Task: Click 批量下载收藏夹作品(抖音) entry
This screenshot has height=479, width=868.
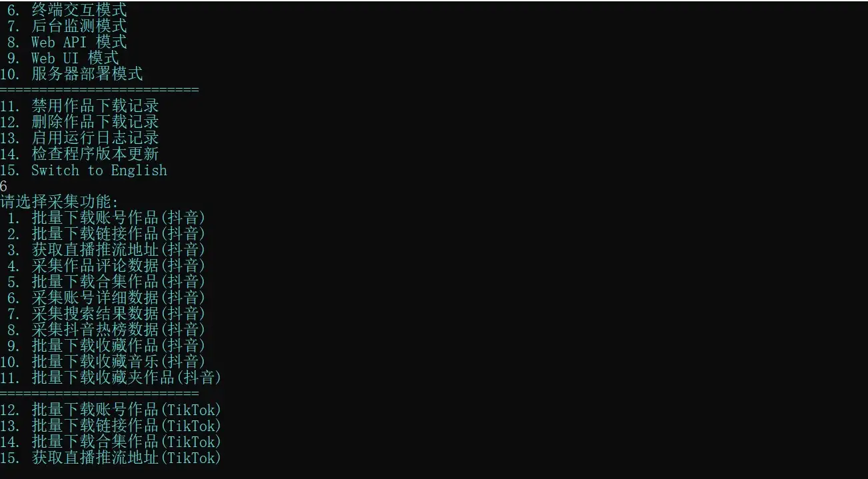Action: 111,378
